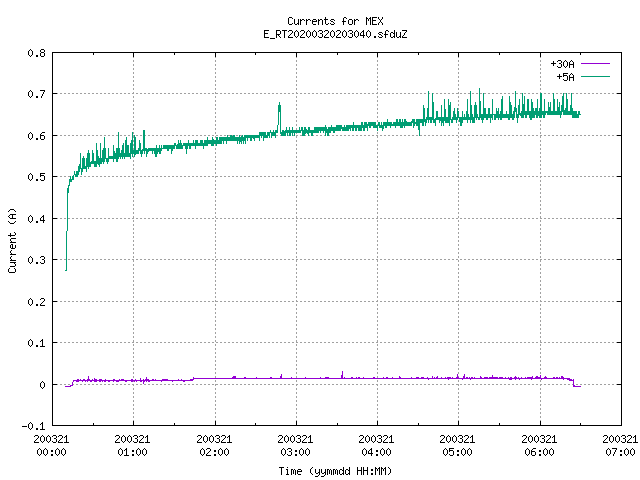Click the y-axis tick value 0.6
The width and height of the screenshot is (640, 480).
[36, 136]
